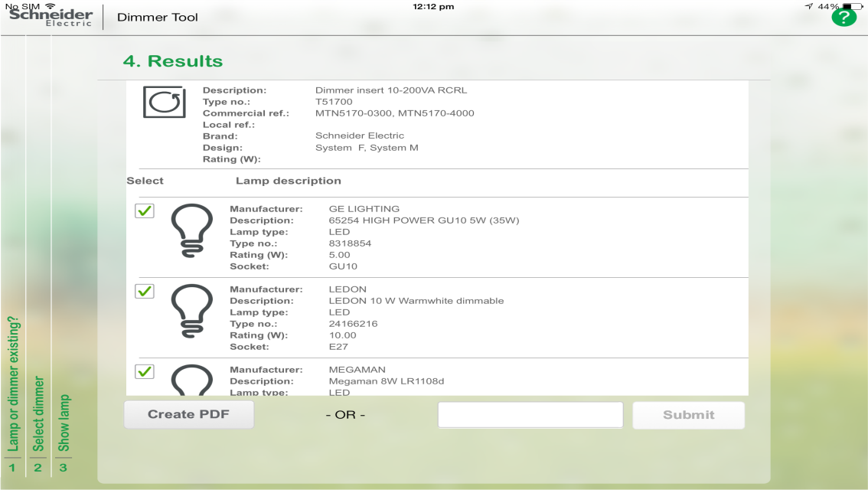
Task: Click the Create PDF button
Action: coord(189,415)
